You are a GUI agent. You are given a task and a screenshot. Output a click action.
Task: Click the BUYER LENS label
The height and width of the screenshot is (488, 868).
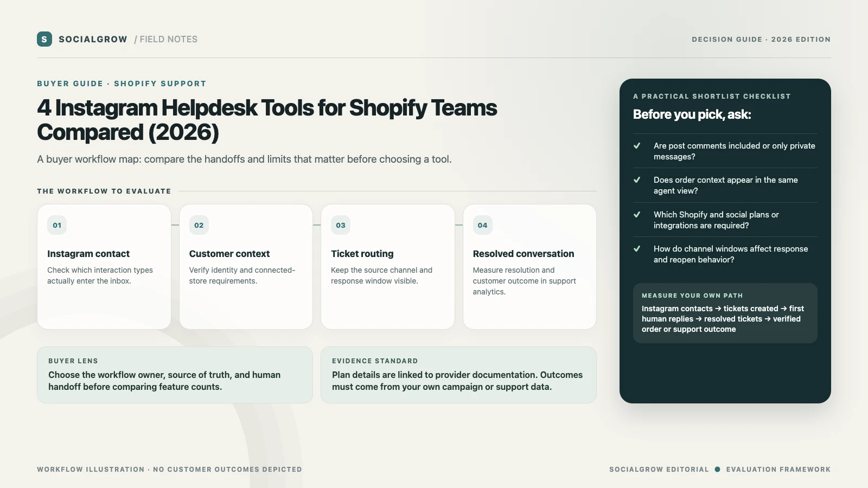point(73,361)
